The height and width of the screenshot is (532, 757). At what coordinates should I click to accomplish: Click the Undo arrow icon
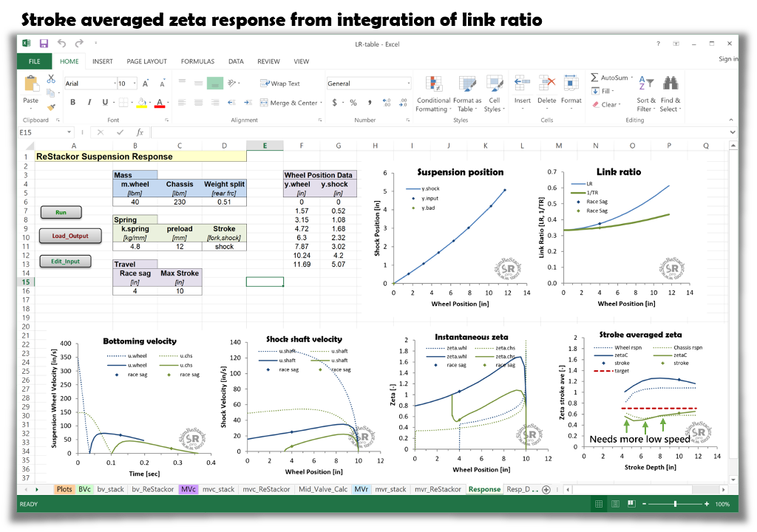(x=61, y=44)
